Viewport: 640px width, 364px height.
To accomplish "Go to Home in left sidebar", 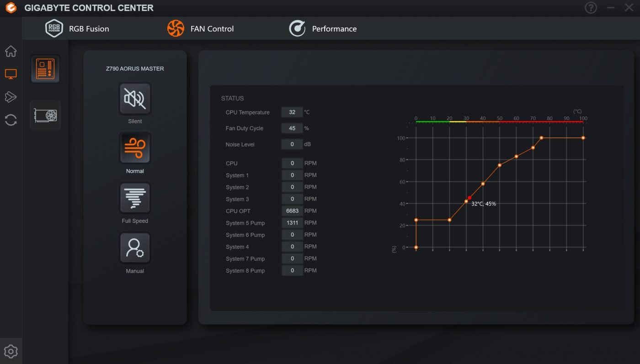I will pos(11,51).
